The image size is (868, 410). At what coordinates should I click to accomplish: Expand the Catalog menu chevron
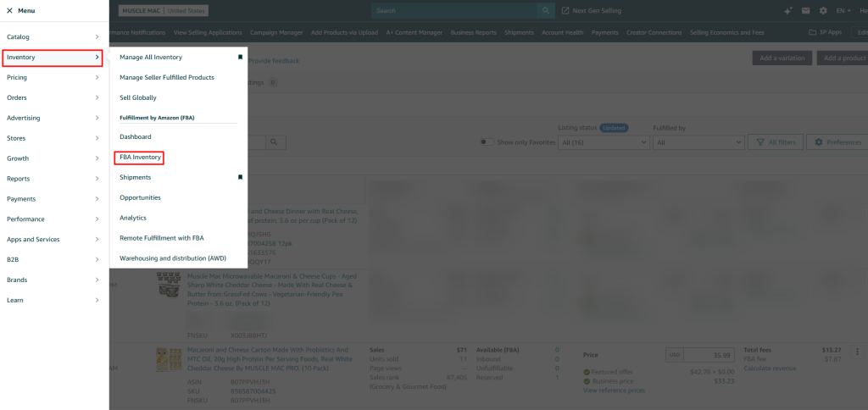point(97,37)
